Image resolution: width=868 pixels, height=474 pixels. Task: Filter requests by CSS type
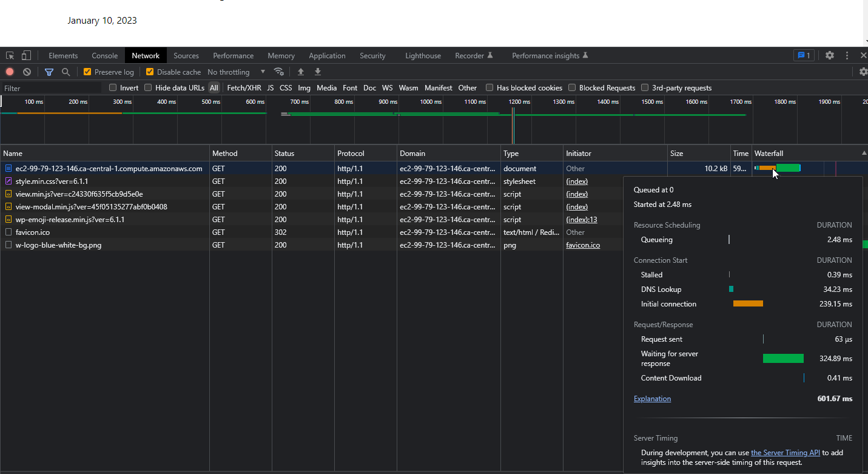pos(286,87)
